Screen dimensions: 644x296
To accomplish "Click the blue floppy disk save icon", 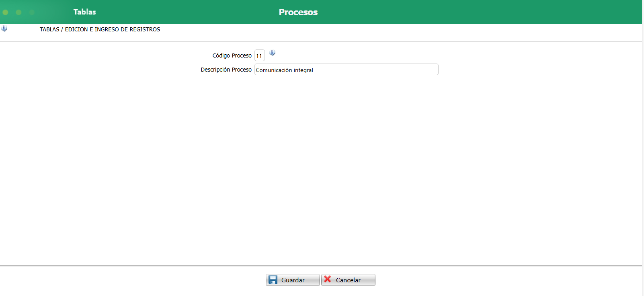I will pos(273,280).
